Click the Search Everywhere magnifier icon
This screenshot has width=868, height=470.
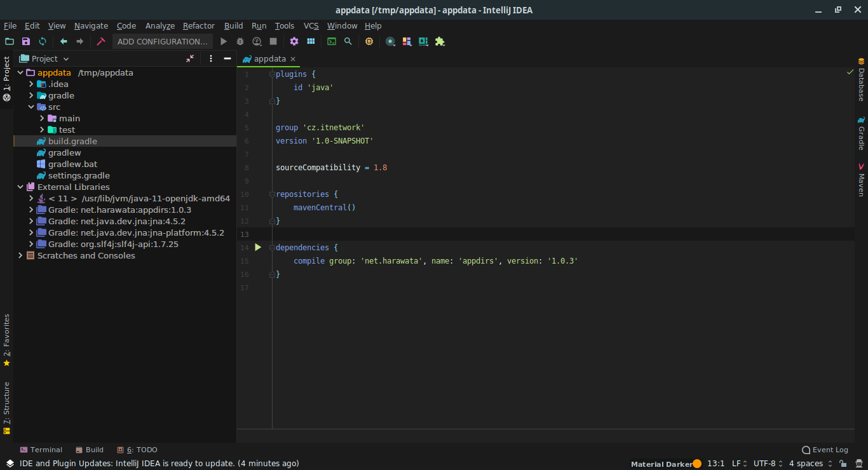348,41
